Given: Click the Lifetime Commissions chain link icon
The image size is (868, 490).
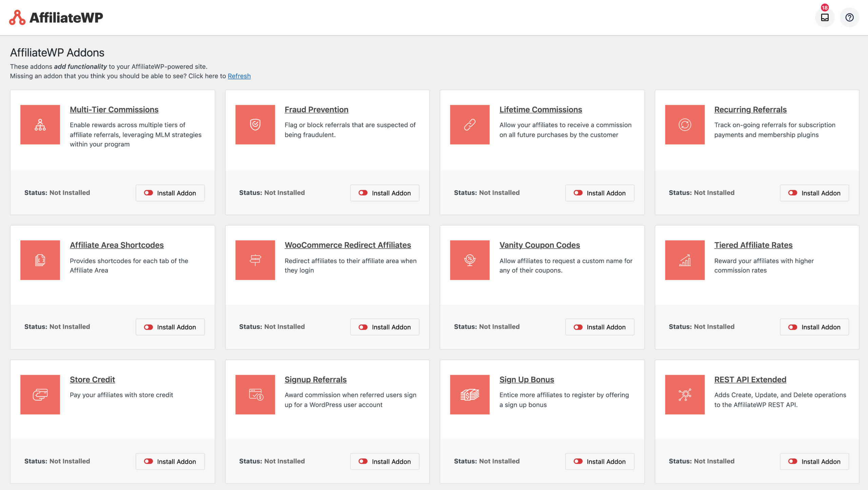Looking at the screenshot, I should 470,124.
